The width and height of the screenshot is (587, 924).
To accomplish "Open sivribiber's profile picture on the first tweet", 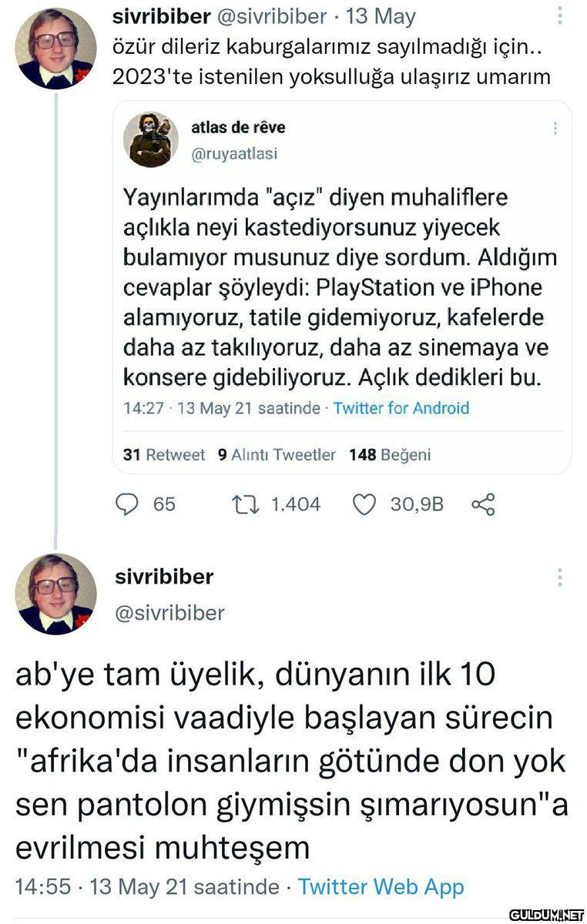I will click(55, 49).
